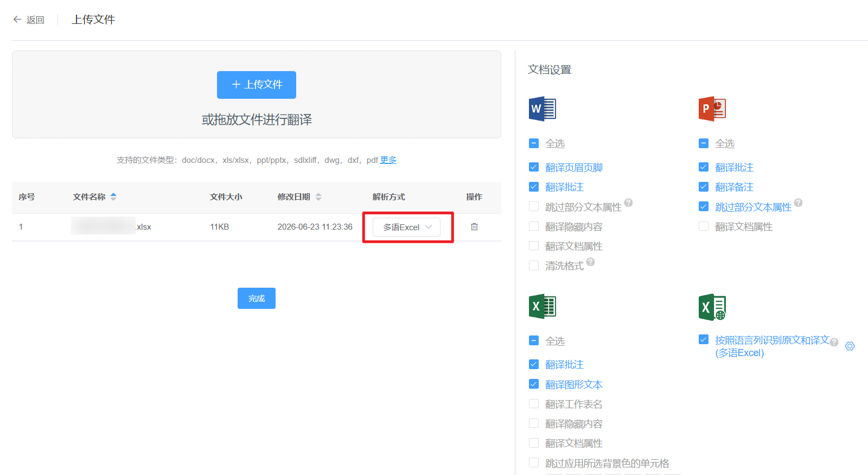The image size is (868, 475).
Task: Open the 多语Excel 解析方式 dropdown
Action: (x=406, y=227)
